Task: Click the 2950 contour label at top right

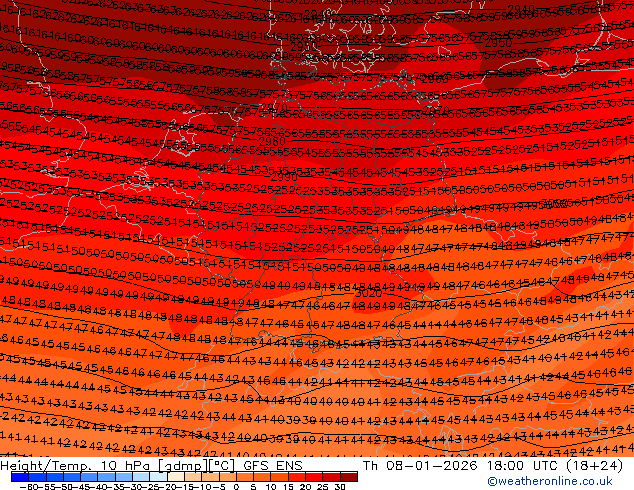Action: [x=498, y=42]
